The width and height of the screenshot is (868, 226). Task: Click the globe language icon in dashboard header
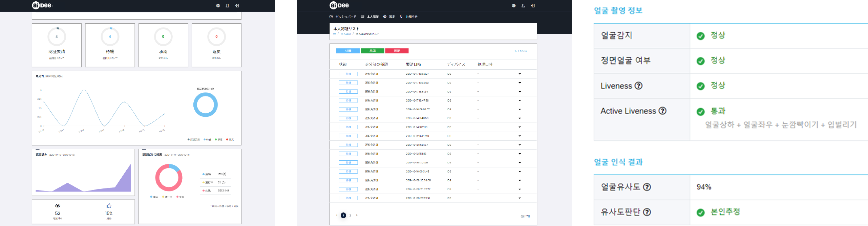218,6
